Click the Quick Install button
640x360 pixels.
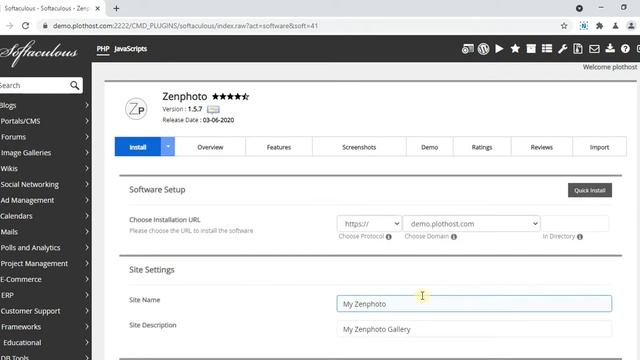tap(590, 190)
